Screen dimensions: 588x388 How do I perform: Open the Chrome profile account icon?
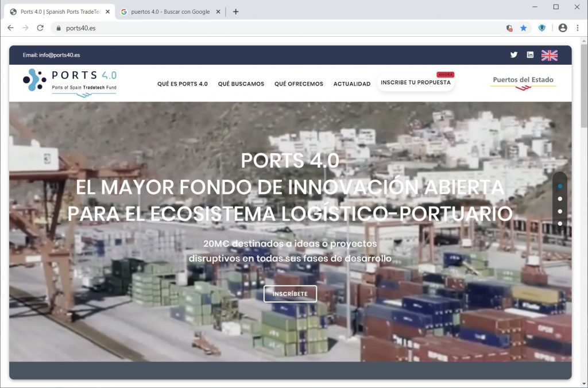tap(563, 28)
